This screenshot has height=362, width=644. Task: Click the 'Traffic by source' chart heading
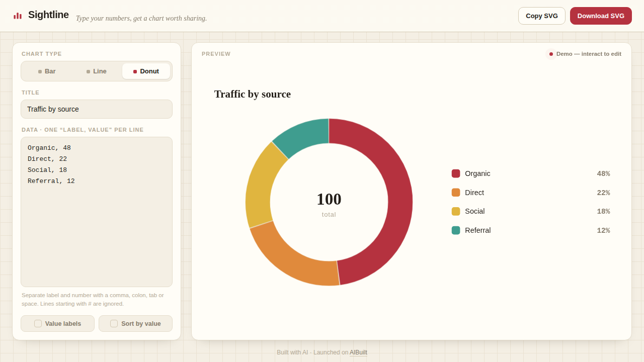pyautogui.click(x=253, y=94)
